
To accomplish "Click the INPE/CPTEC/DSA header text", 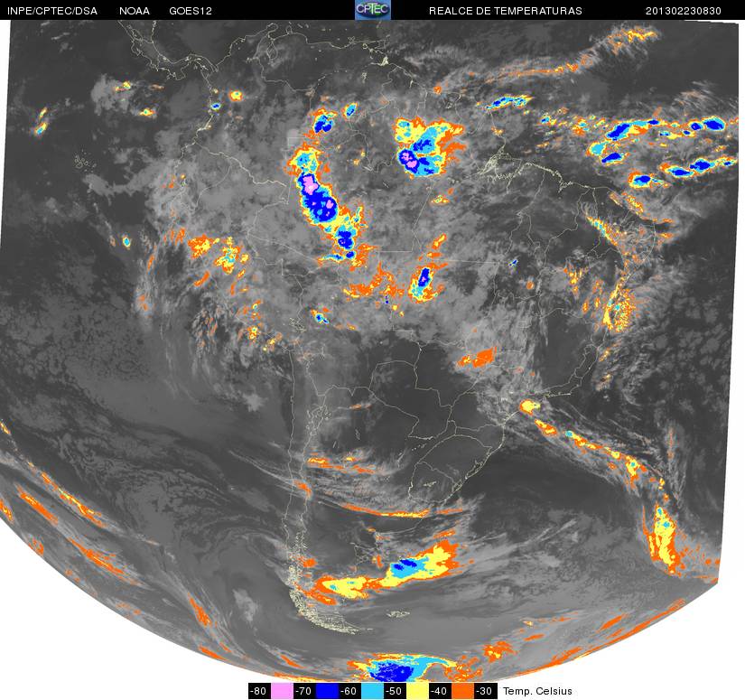I will point(52,11).
